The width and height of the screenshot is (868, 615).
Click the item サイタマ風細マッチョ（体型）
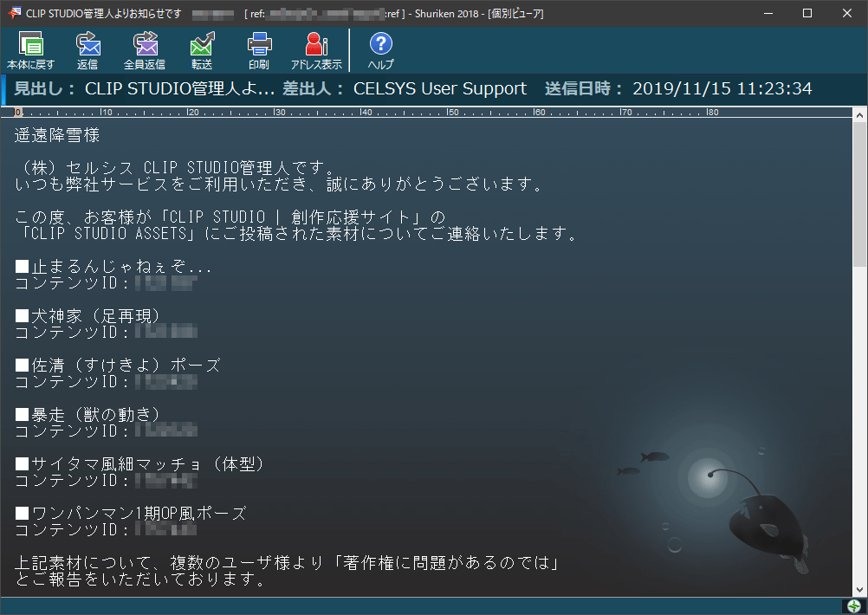(x=139, y=464)
